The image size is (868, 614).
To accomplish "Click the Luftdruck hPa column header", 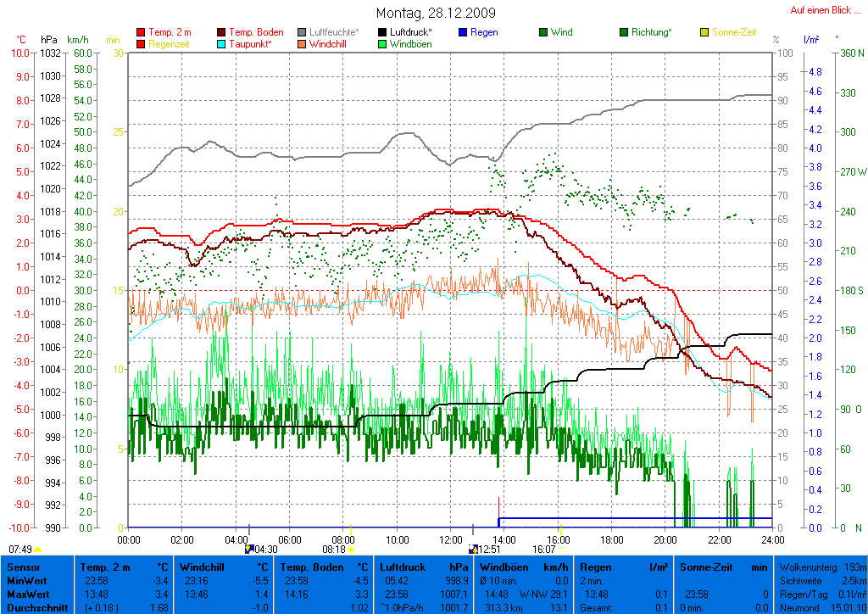I will 423,567.
